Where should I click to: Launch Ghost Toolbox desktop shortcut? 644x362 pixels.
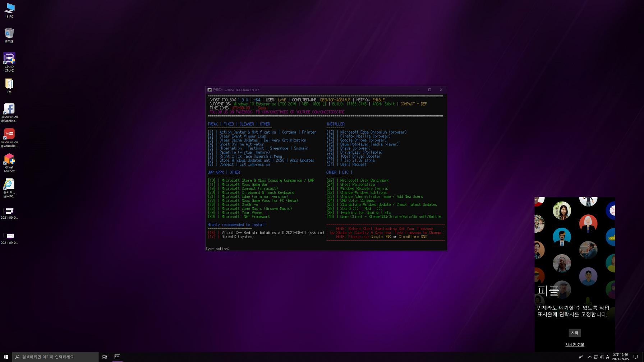click(9, 163)
